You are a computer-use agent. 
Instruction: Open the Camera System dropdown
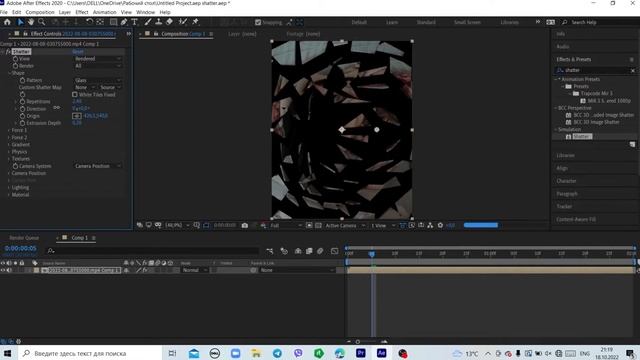coord(98,166)
